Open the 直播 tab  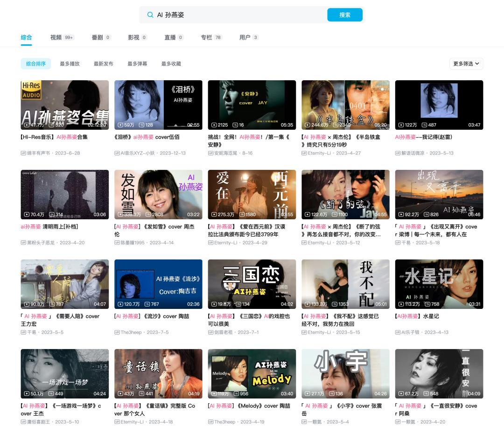(170, 37)
